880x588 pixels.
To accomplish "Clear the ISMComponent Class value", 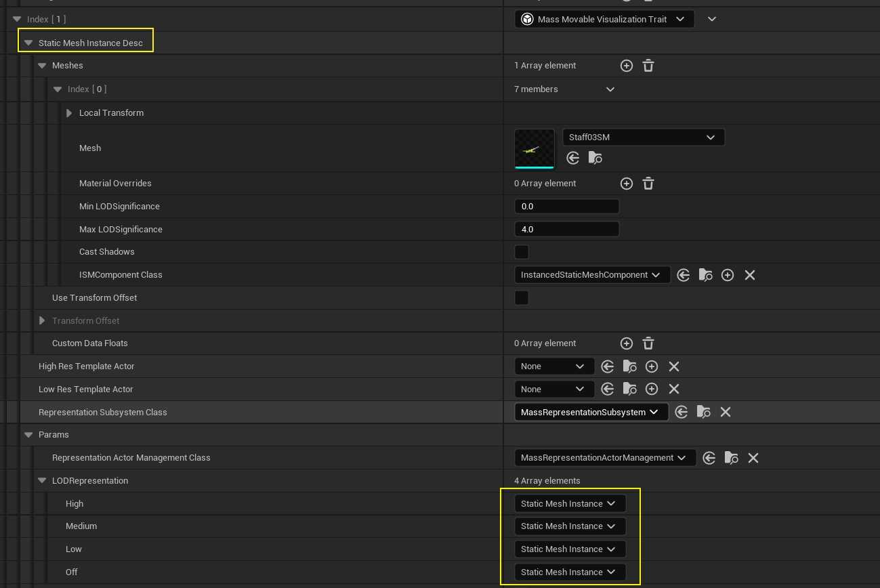I will pyautogui.click(x=750, y=275).
